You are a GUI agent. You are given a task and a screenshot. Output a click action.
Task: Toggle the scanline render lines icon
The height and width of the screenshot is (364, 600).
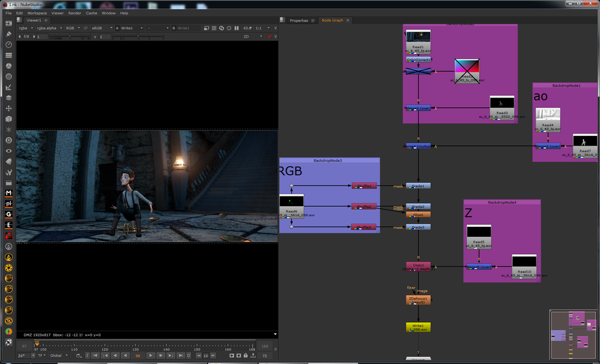coord(214,28)
